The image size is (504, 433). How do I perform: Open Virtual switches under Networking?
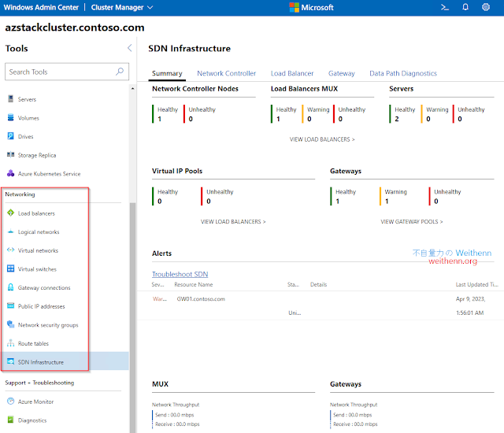pos(37,269)
